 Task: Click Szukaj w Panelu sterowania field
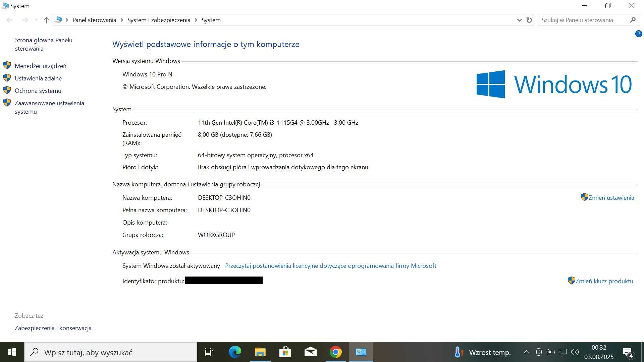[584, 20]
